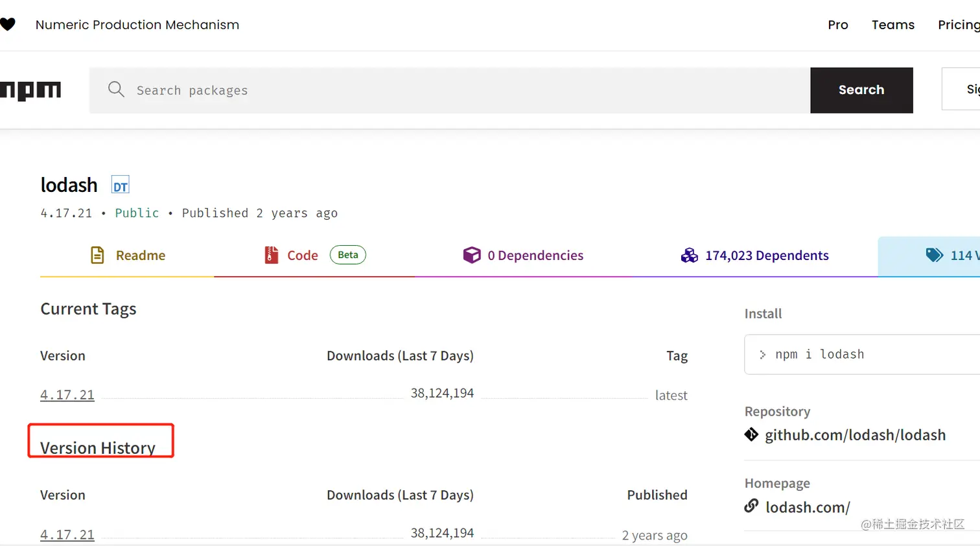
Task: Open the 0 Dependencies tab
Action: point(523,255)
